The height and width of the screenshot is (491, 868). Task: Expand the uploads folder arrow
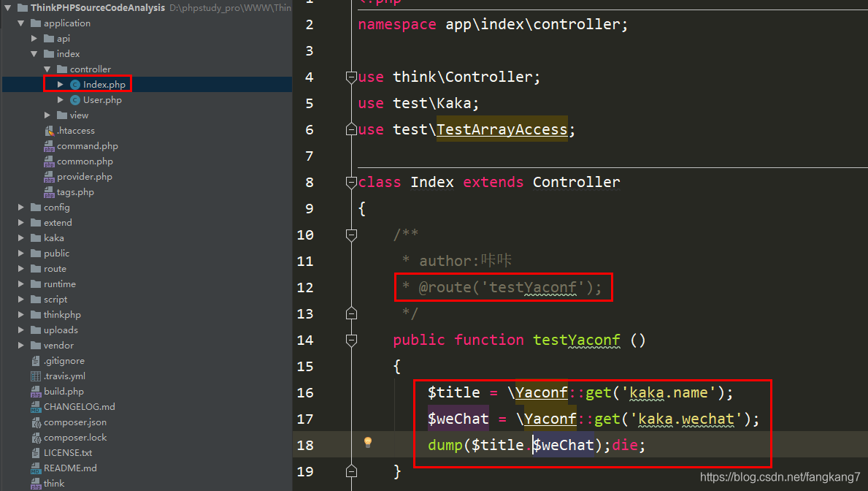pos(21,330)
